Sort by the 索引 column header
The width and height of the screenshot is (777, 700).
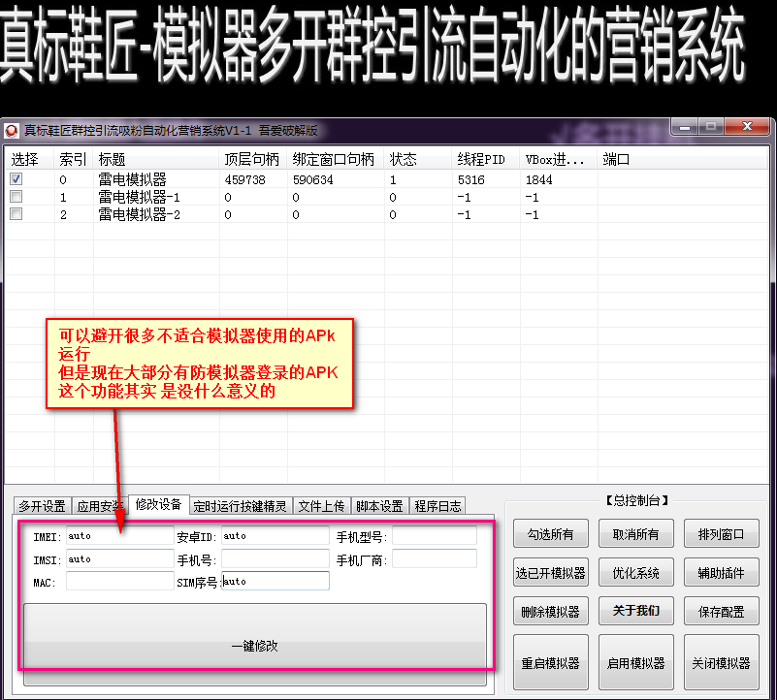[x=74, y=159]
